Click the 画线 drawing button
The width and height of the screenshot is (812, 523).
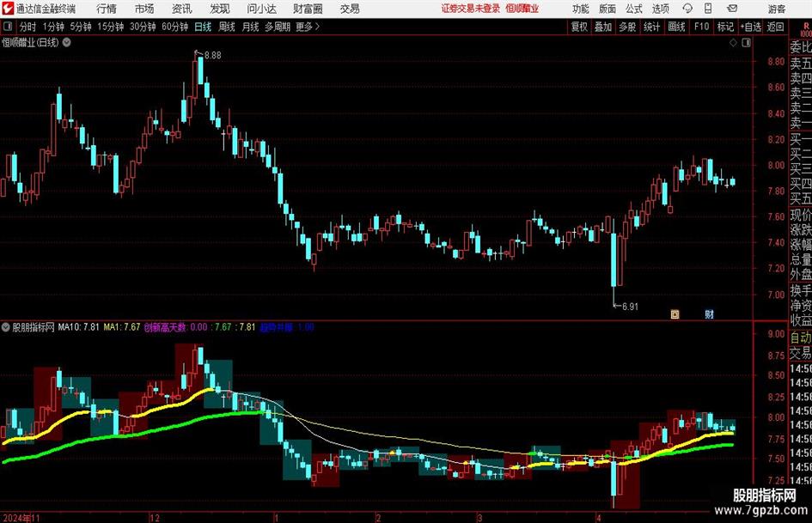click(676, 27)
